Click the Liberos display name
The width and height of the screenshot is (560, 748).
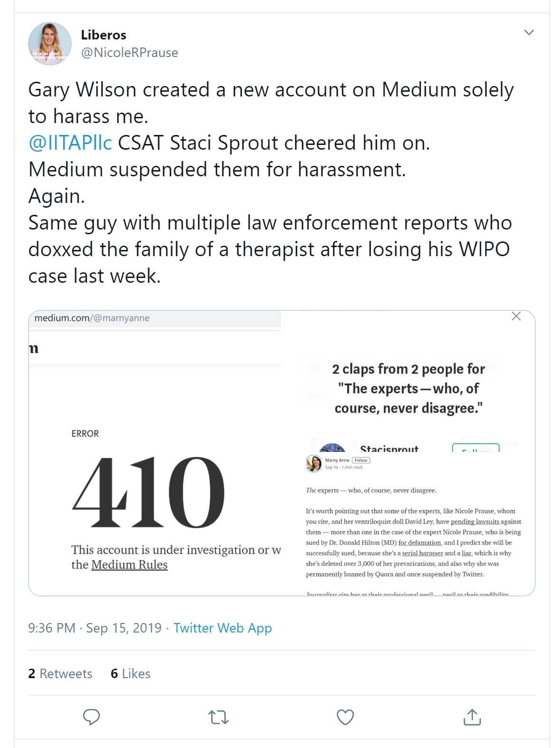pyautogui.click(x=103, y=35)
